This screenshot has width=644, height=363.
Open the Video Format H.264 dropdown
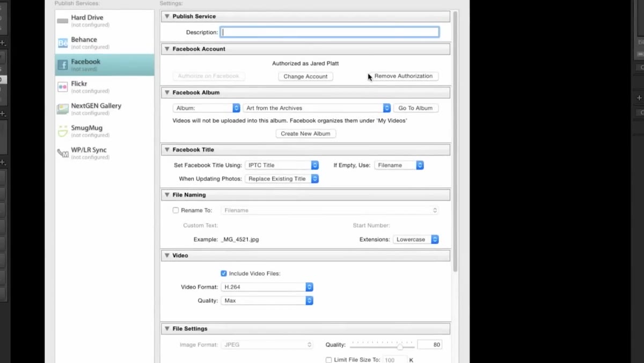point(267,287)
